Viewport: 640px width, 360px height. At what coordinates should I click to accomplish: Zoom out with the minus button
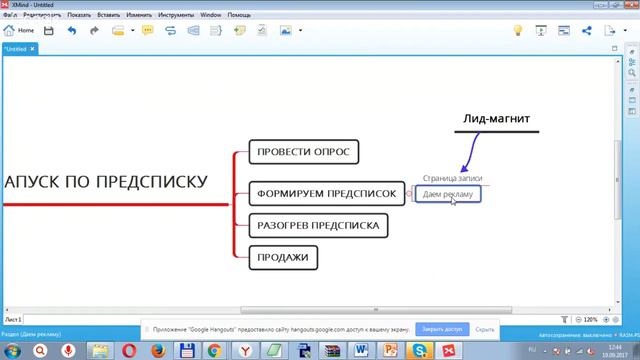coord(578,320)
